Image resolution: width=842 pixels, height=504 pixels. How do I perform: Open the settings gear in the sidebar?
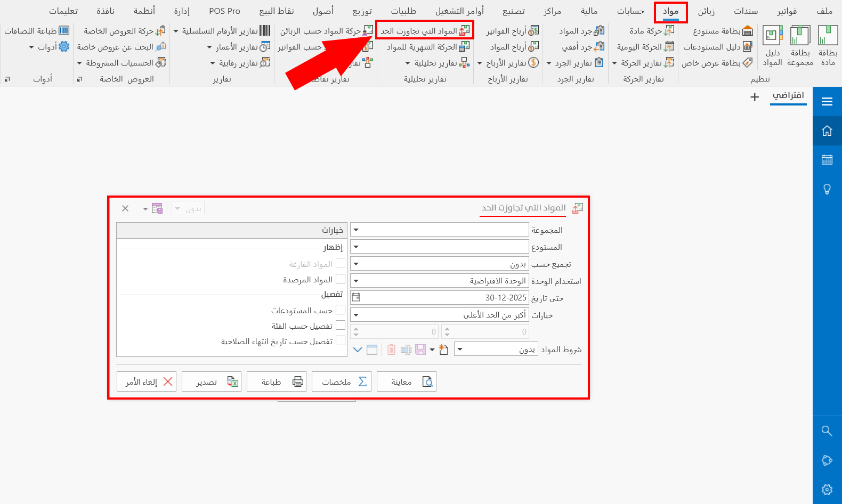[x=827, y=489]
